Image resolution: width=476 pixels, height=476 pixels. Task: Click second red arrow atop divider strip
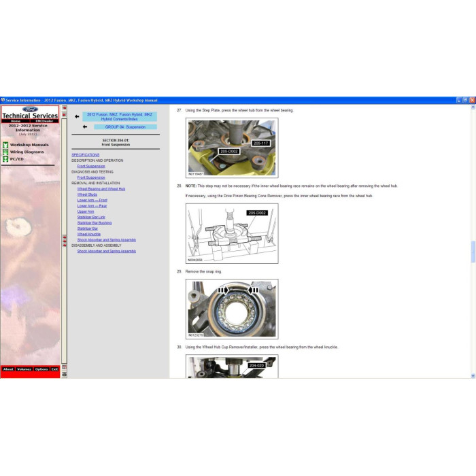click(x=65, y=115)
